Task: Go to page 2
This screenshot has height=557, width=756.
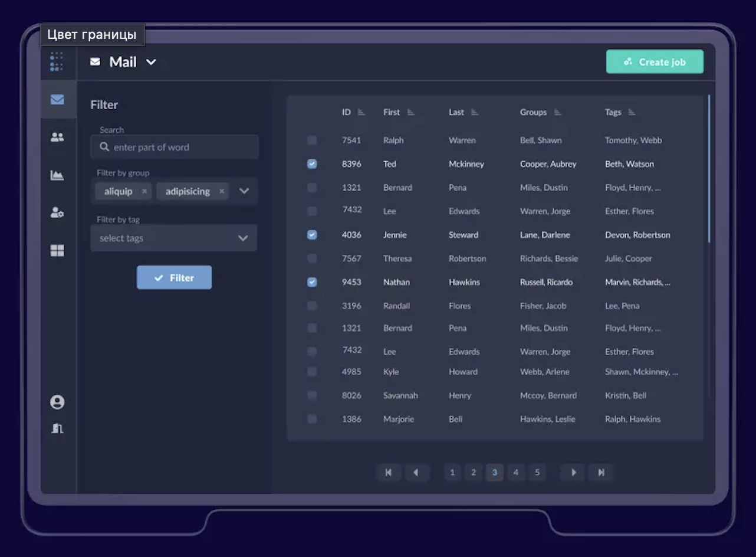Action: click(474, 472)
